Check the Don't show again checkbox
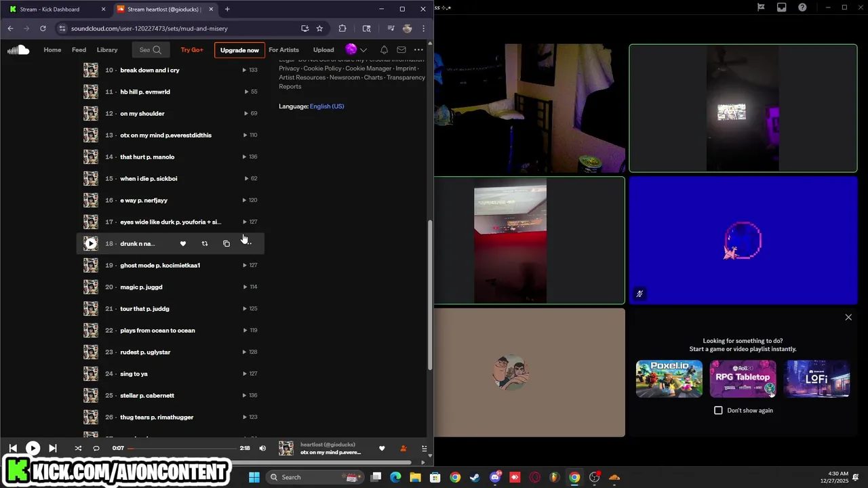868x488 pixels. pyautogui.click(x=718, y=410)
